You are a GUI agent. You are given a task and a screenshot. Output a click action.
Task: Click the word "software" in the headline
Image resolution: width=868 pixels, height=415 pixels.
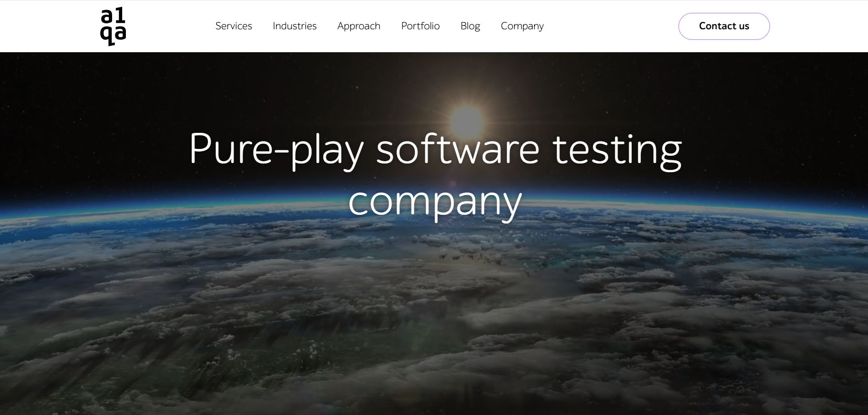pos(457,149)
